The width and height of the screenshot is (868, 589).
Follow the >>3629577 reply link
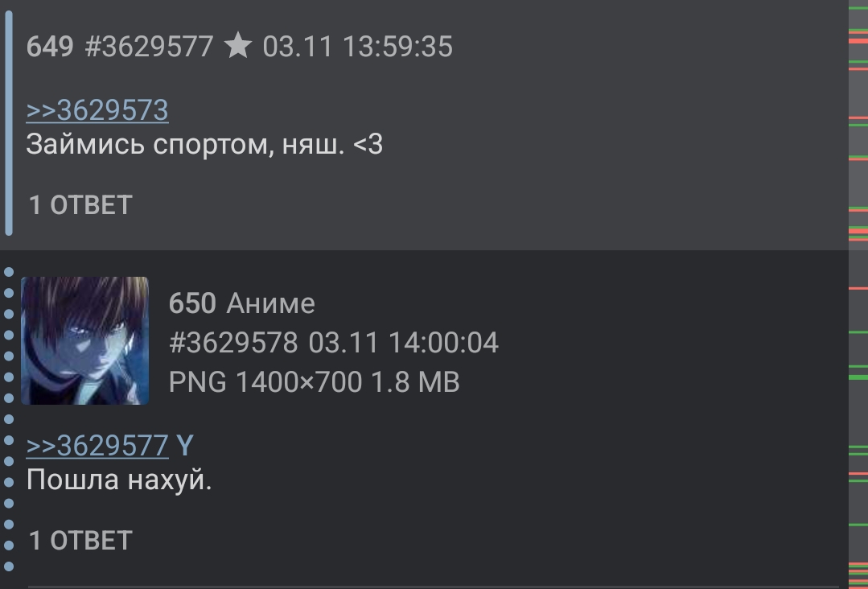97,446
